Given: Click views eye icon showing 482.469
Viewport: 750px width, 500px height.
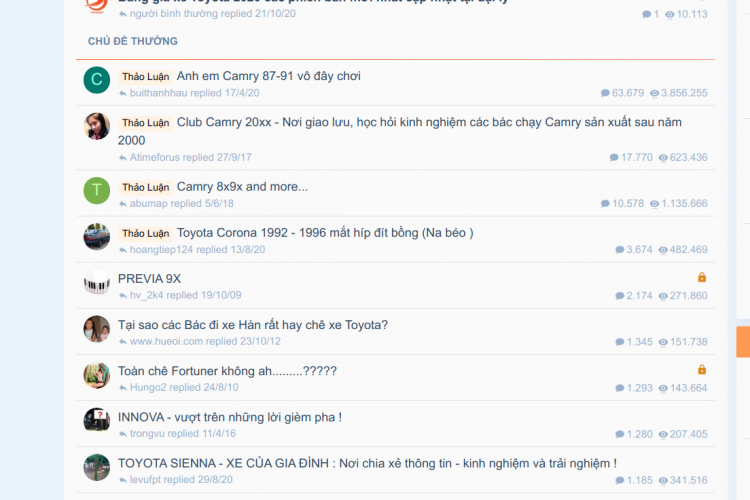Looking at the screenshot, I should pos(663,250).
